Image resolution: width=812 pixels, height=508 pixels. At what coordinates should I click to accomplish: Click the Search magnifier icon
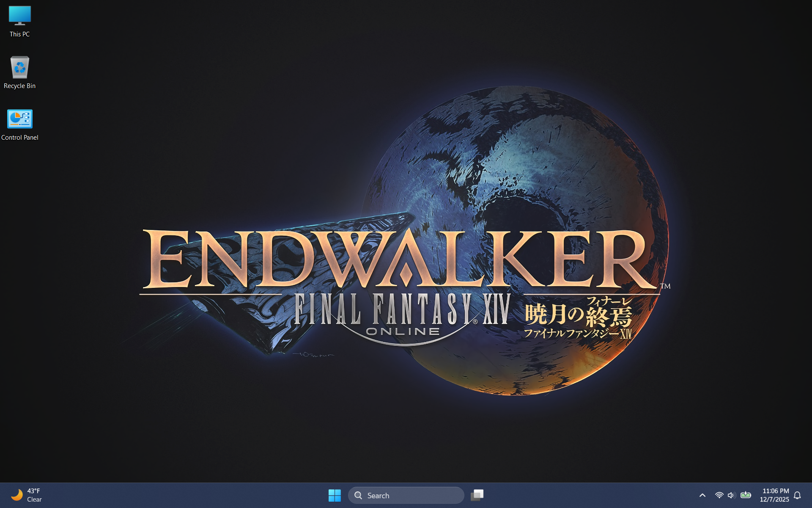coord(358,495)
